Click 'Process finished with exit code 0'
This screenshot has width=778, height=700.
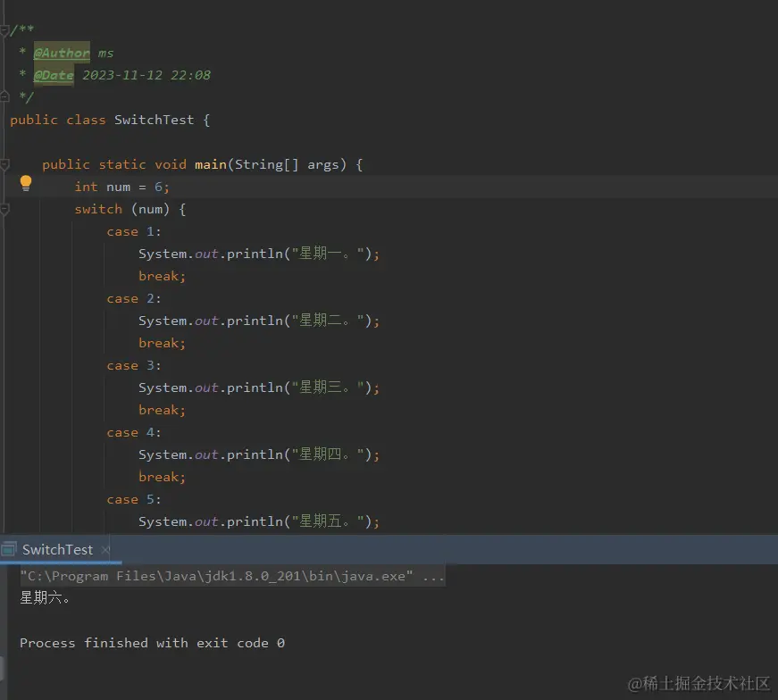point(152,643)
